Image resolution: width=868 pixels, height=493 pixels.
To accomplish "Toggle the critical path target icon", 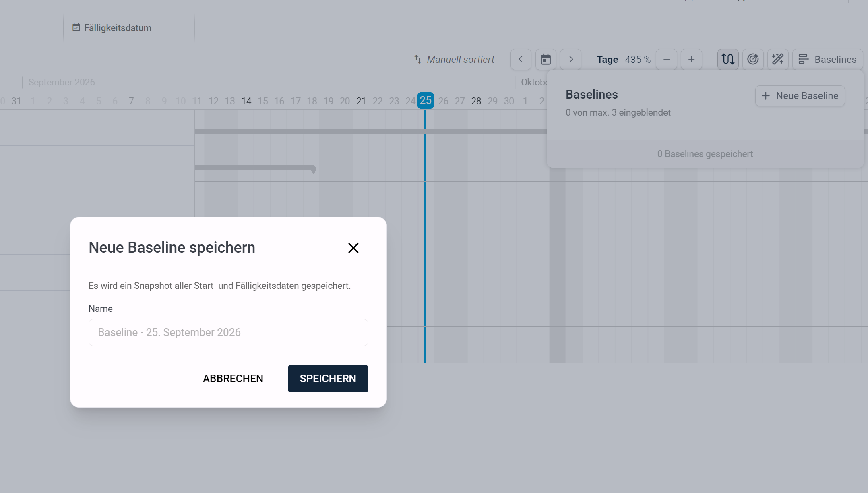I will 753,60.
